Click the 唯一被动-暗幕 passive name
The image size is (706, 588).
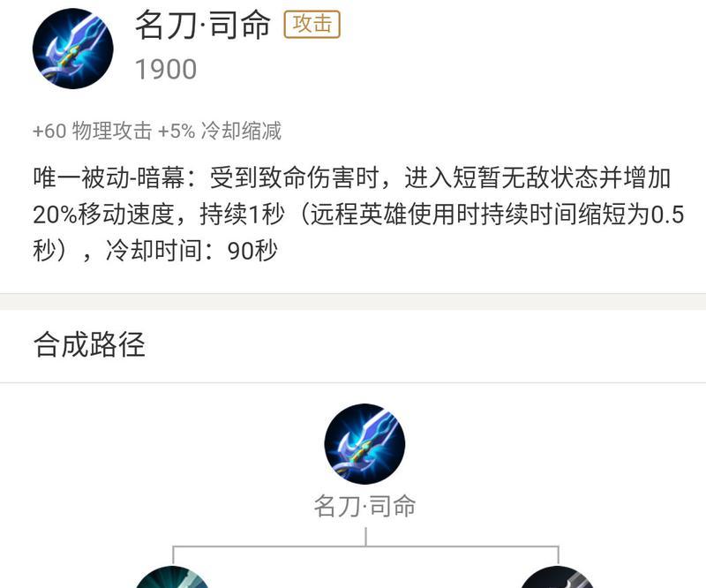click(x=109, y=177)
